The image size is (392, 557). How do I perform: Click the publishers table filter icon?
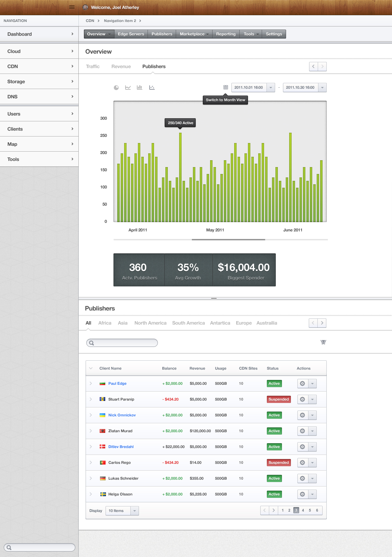tap(323, 342)
